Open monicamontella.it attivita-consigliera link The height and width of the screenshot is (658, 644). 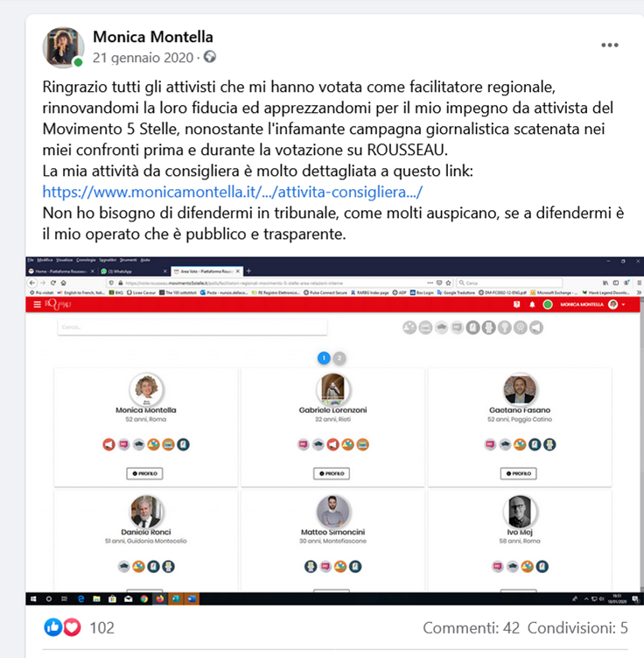tap(233, 192)
